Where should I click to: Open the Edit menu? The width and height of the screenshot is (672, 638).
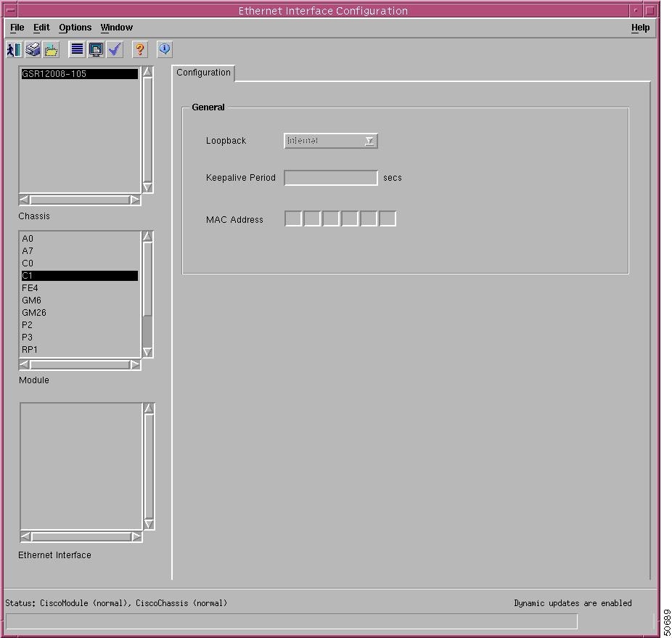(41, 28)
